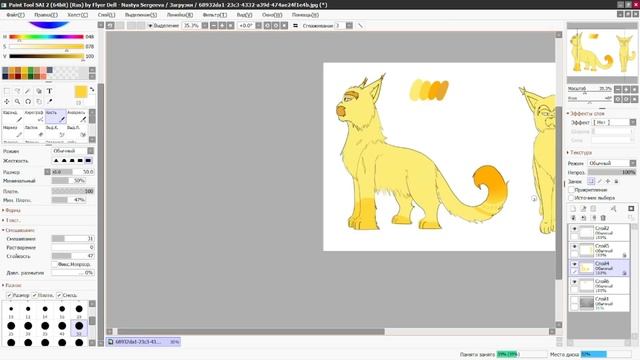Screen dimensions: 640x360
Task: Adjust the layer Непрозр. opacity slider
Action: pyautogui.click(x=612, y=172)
